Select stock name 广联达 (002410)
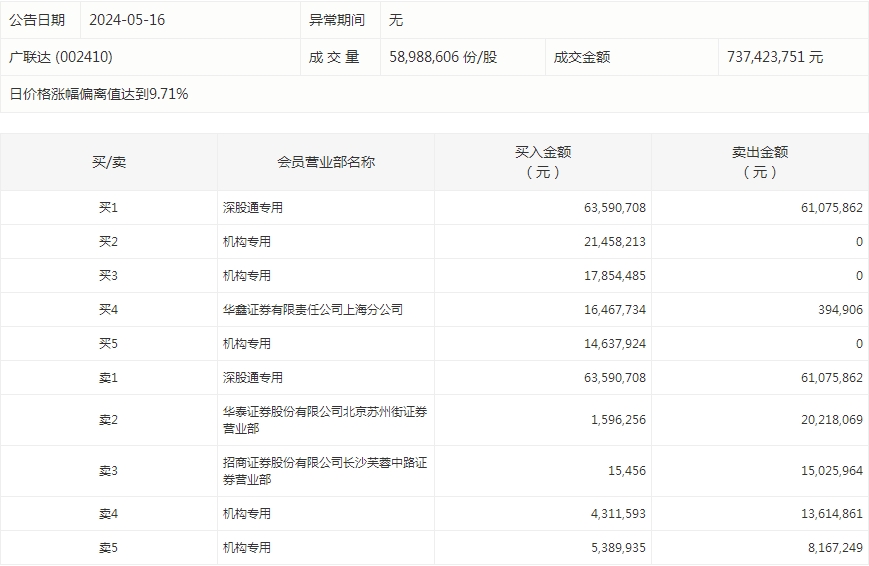Screen dimensions: 869x566 pos(61,57)
